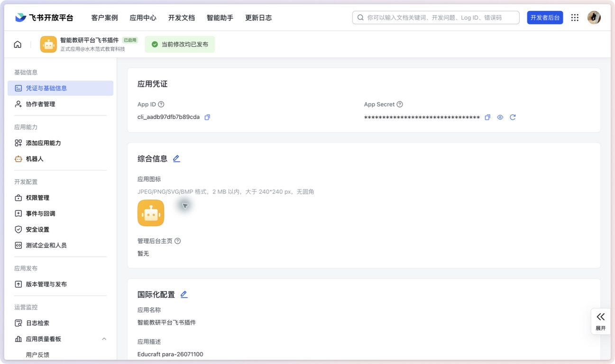Click the Feishu Open Platform logo
Viewport: 615px width, 364px height.
pos(44,18)
